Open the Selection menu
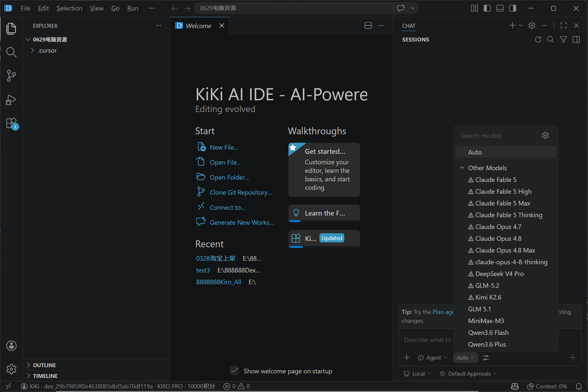The image size is (588, 392). [69, 8]
